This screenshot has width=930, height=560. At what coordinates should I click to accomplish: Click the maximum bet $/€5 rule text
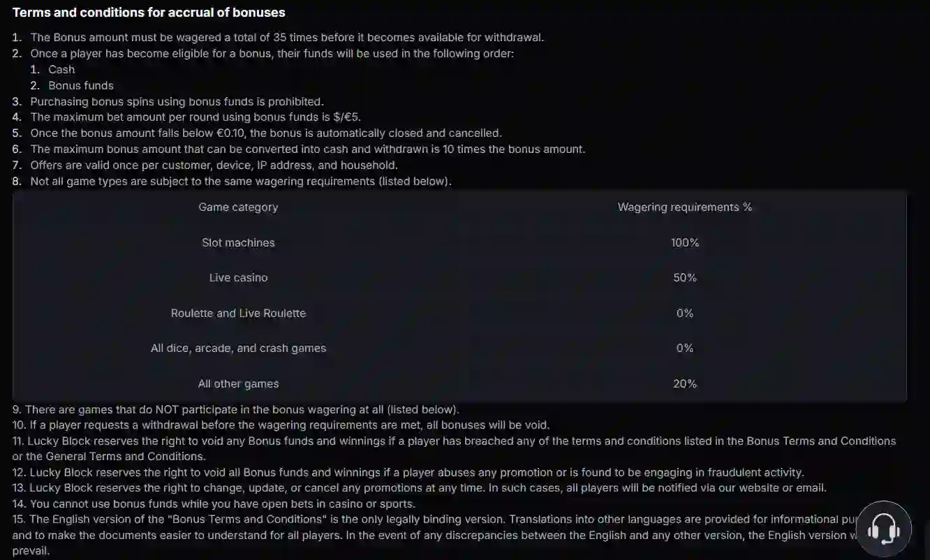tap(195, 117)
